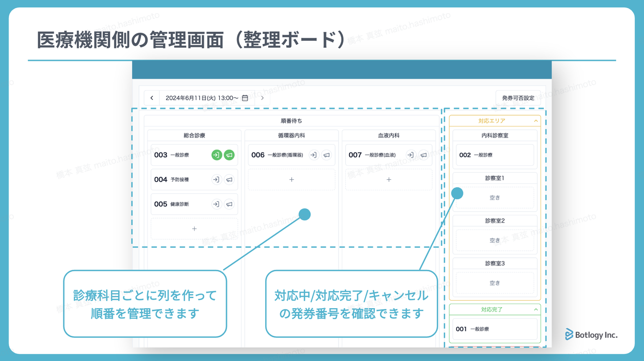
Task: Go to next date with right arrow
Action: coord(262,98)
